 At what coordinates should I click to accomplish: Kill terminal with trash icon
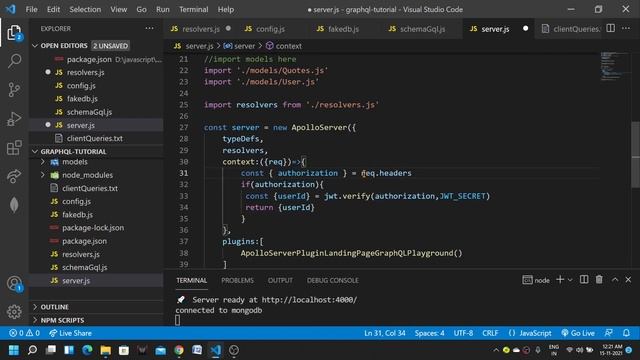[599, 280]
